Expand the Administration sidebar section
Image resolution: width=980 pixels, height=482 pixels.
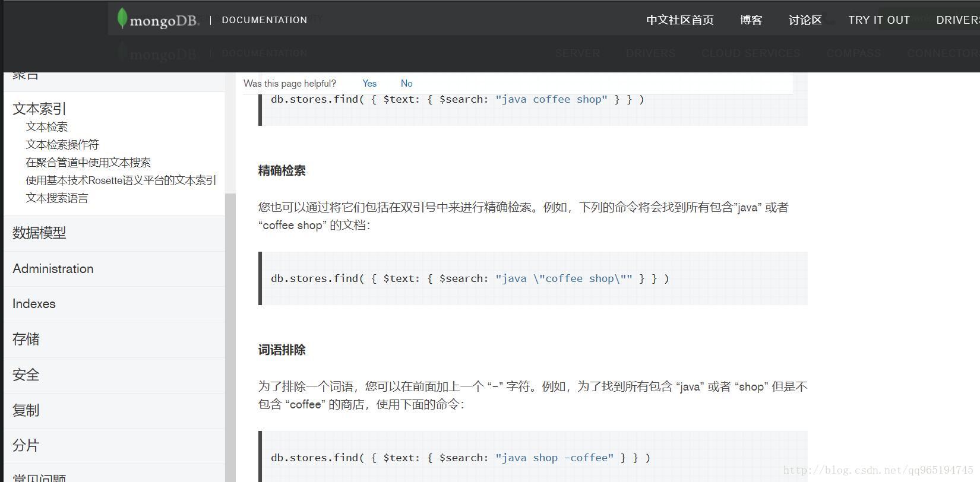[x=114, y=269]
